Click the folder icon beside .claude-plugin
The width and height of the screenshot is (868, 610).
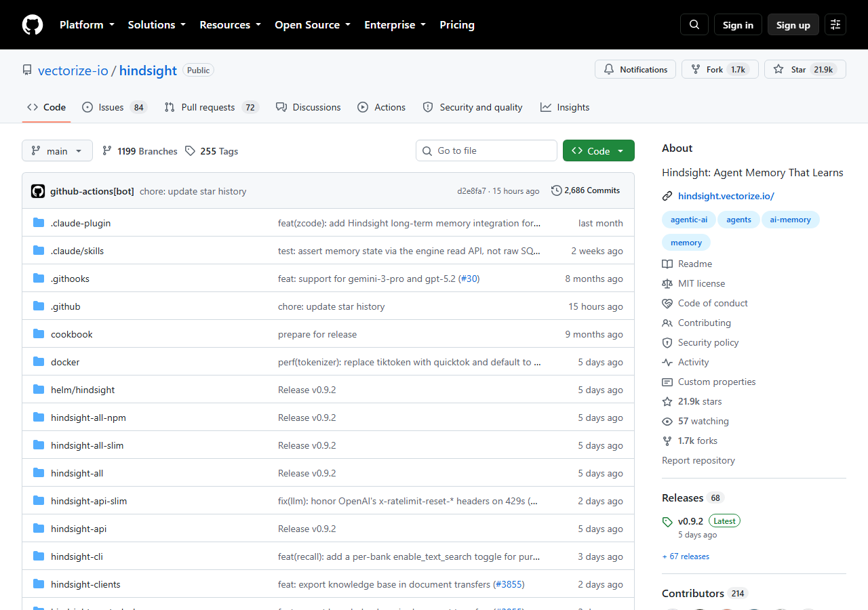pos(39,223)
